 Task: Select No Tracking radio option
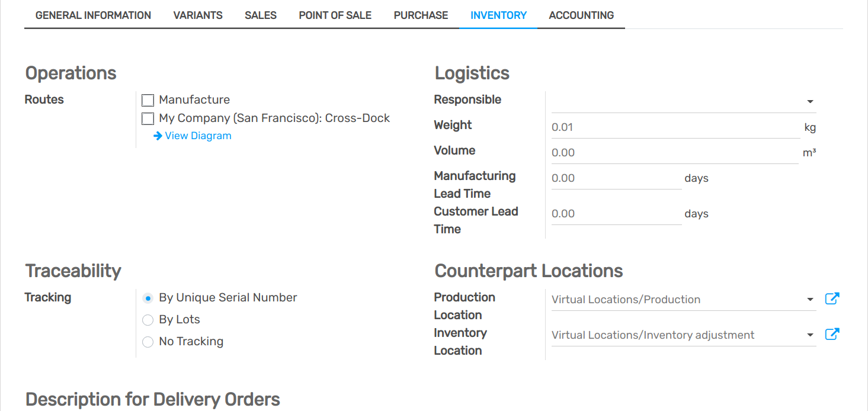point(148,342)
